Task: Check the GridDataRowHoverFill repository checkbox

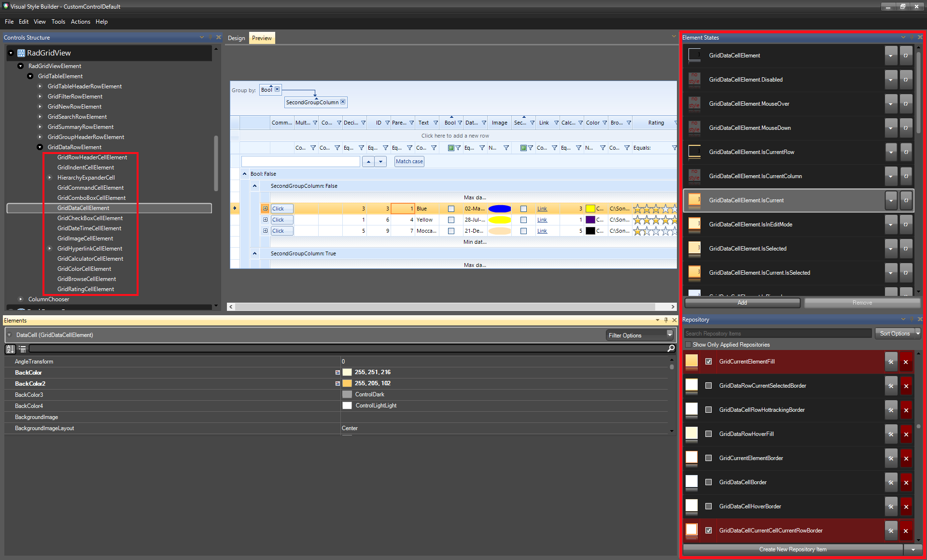Action: pos(708,434)
